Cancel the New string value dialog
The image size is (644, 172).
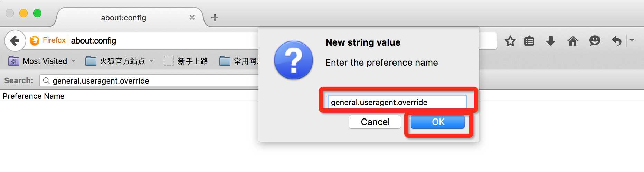375,122
